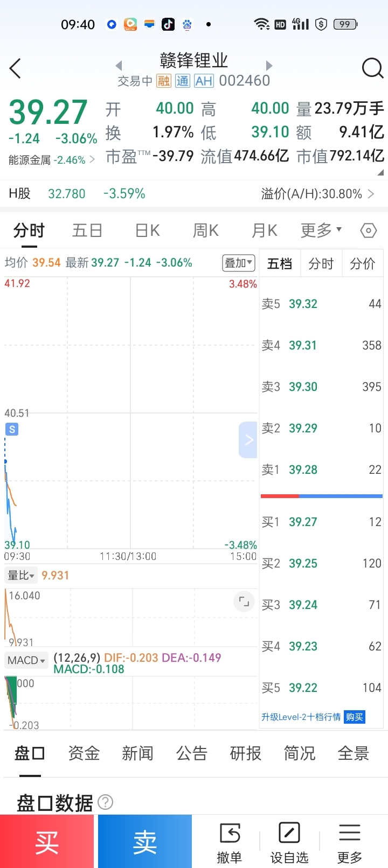Tap the red 买 buy button
This screenshot has width=388, height=868.
click(47, 841)
